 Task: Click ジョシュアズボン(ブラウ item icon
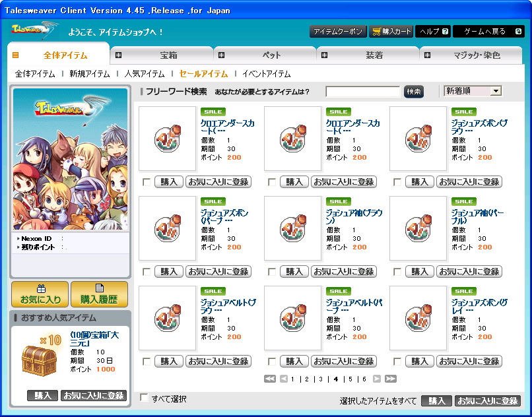click(418, 139)
